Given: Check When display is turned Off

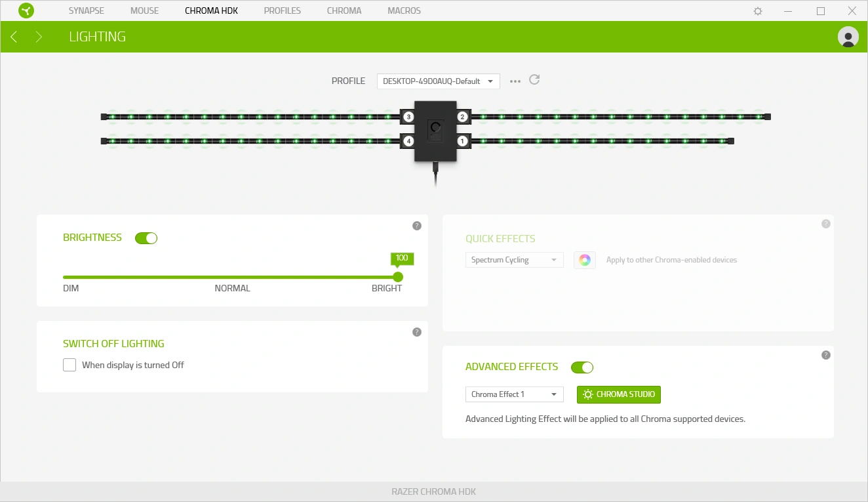Looking at the screenshot, I should coord(69,365).
